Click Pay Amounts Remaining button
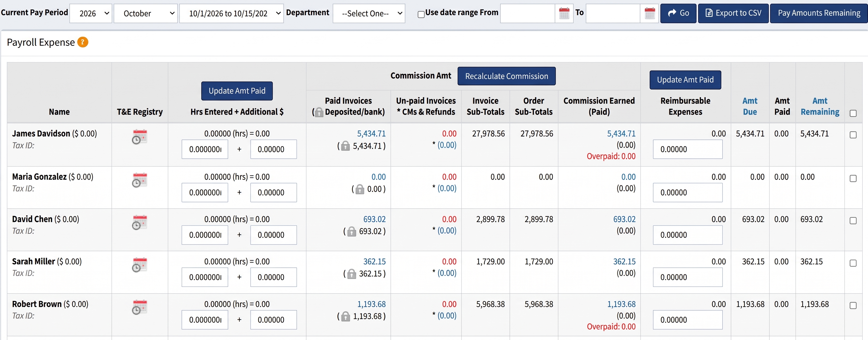 click(x=819, y=14)
